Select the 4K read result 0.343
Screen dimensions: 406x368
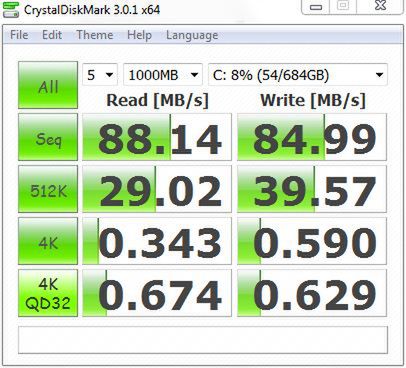(157, 241)
